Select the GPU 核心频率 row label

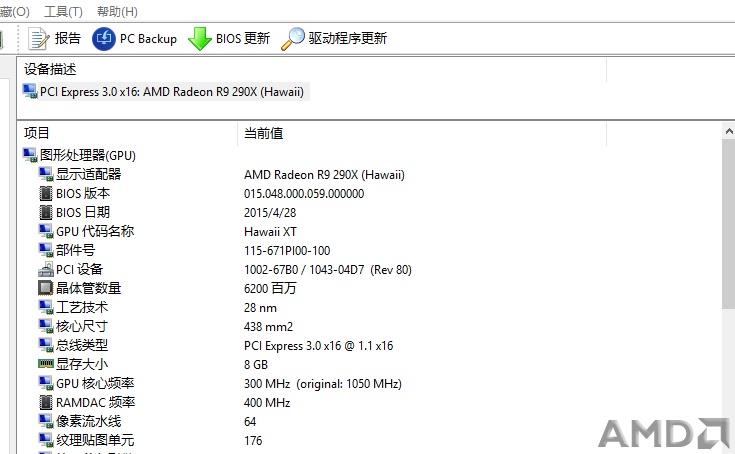click(x=95, y=383)
